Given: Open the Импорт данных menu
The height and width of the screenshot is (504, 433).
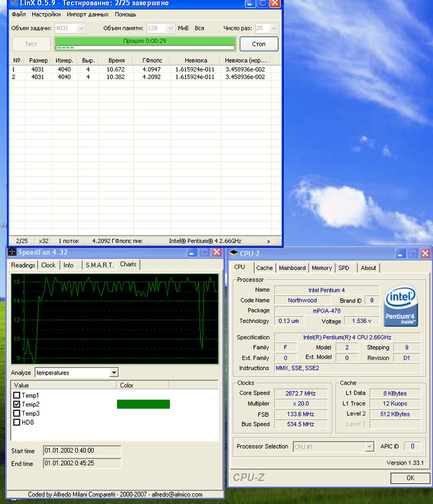Looking at the screenshot, I should click(x=88, y=15).
